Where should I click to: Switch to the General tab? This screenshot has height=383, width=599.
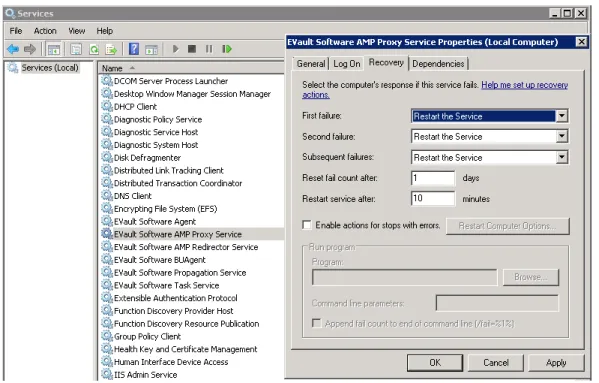point(311,64)
